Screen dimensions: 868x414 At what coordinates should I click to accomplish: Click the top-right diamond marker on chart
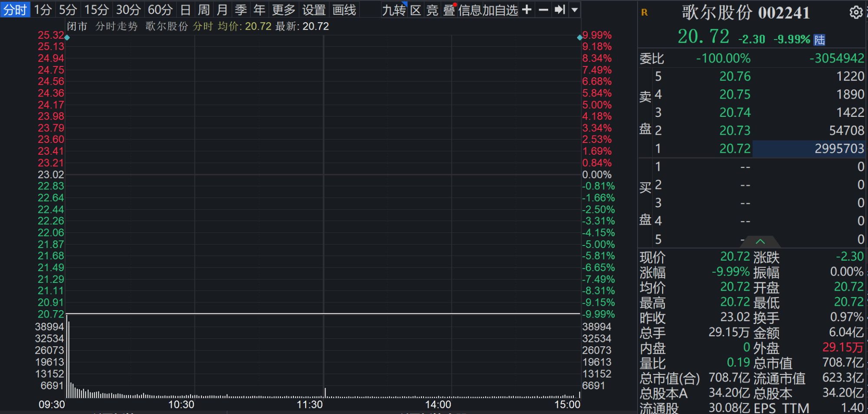(x=579, y=38)
